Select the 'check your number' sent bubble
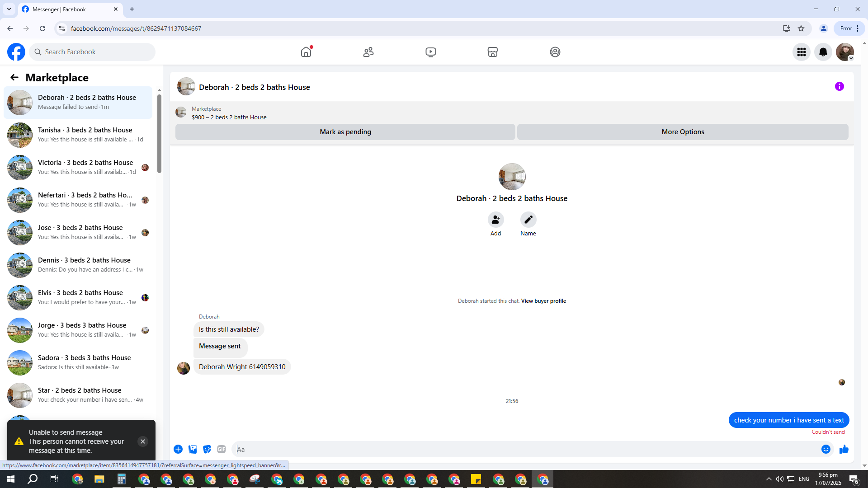Screen dimensions: 868x488 789,420
